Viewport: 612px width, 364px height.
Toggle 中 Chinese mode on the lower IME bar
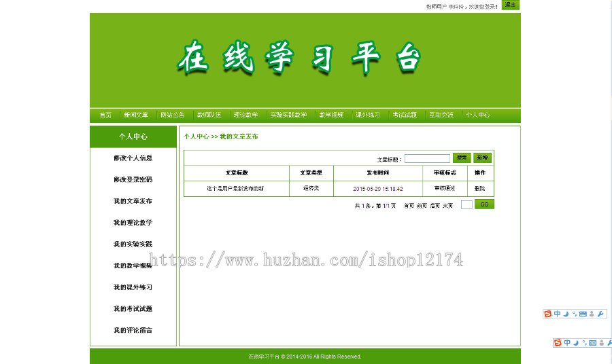click(x=567, y=342)
